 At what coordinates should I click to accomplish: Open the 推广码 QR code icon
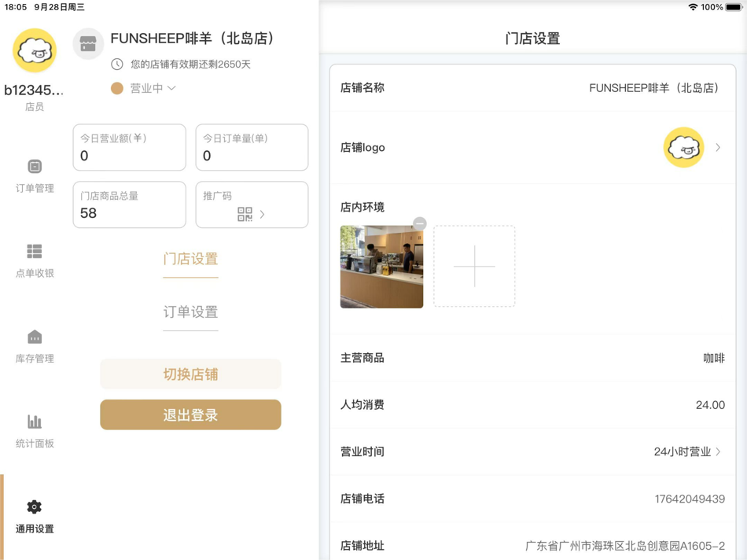click(x=245, y=214)
